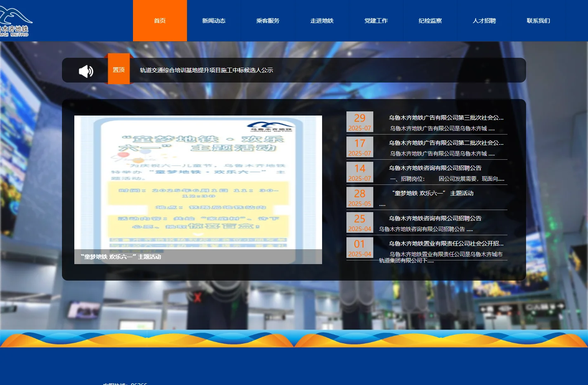
Task: Open the 人才招聘 menu
Action: click(484, 21)
